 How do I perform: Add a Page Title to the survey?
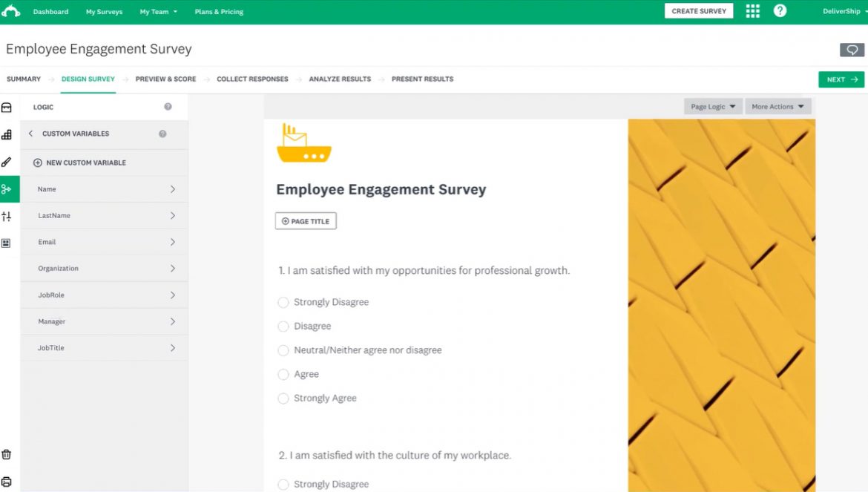click(305, 220)
